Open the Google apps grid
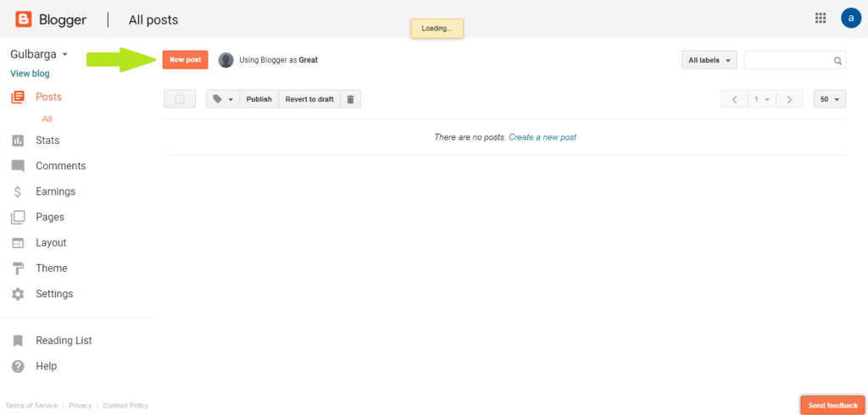Image resolution: width=868 pixels, height=415 pixels. pos(821,19)
